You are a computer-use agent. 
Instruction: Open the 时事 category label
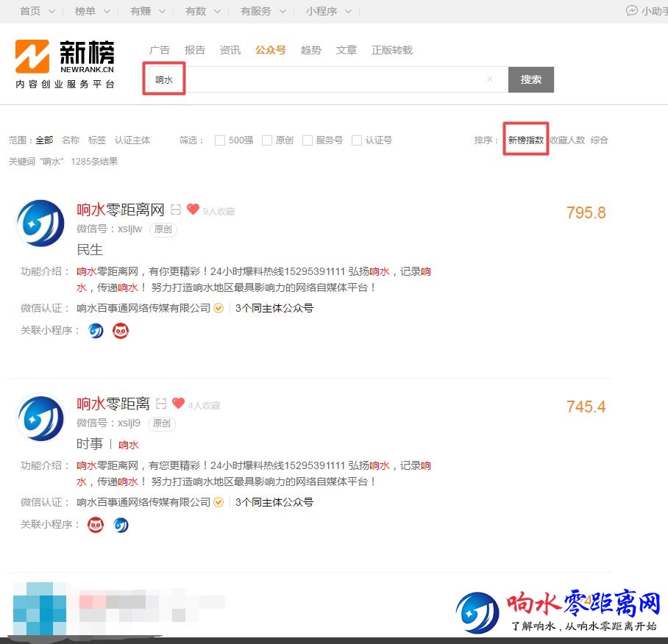pos(90,444)
